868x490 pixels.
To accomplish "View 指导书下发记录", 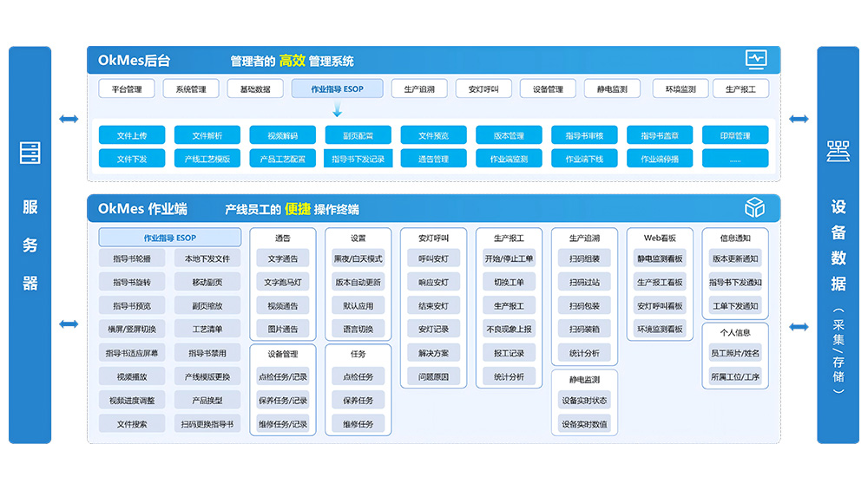I will click(x=358, y=159).
